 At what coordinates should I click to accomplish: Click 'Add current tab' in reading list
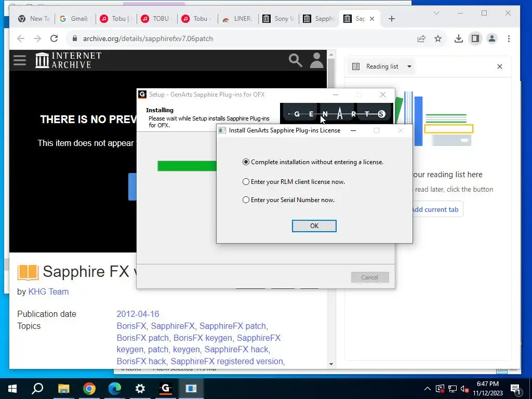[x=435, y=210]
